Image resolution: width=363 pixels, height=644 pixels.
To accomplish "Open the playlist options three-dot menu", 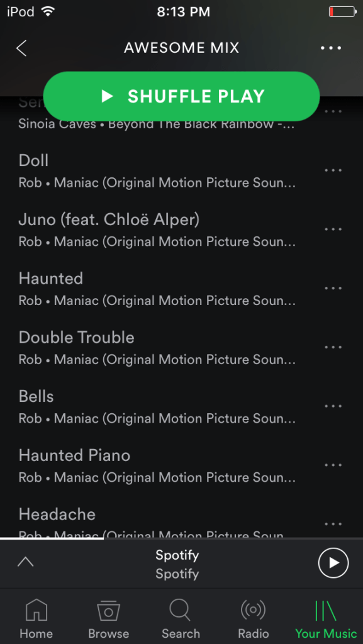I will (x=331, y=48).
